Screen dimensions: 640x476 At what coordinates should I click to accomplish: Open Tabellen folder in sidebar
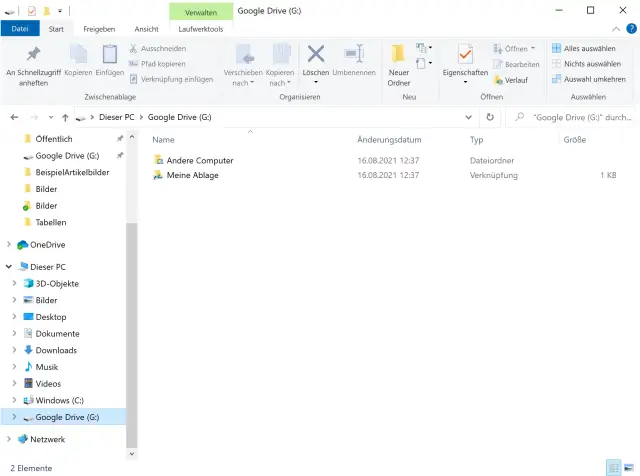pyautogui.click(x=51, y=223)
